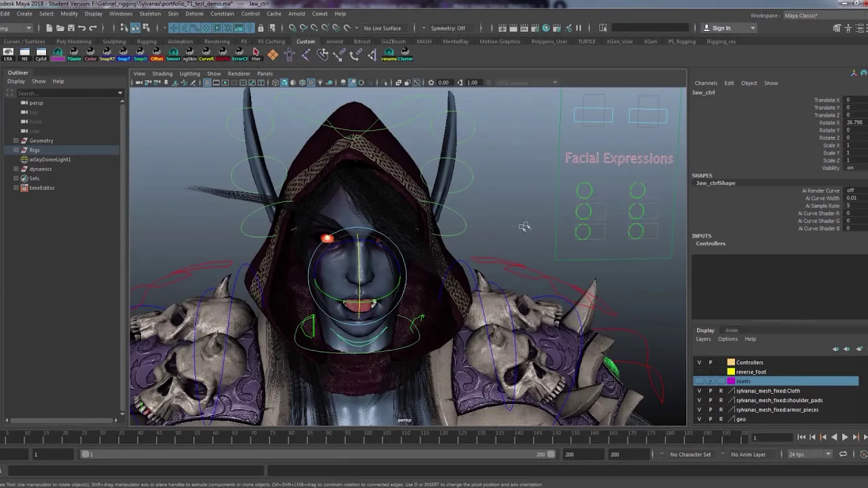Switch to the Anim layer tab
Screen dimensions: 868x488
pyautogui.click(x=732, y=331)
